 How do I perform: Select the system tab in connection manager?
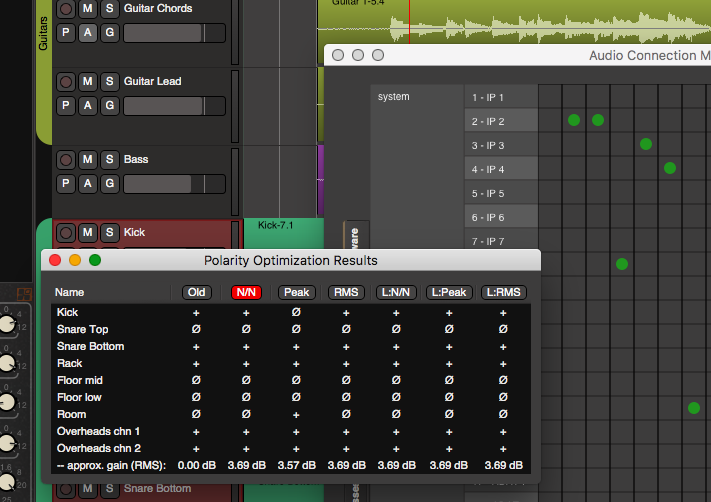point(394,97)
